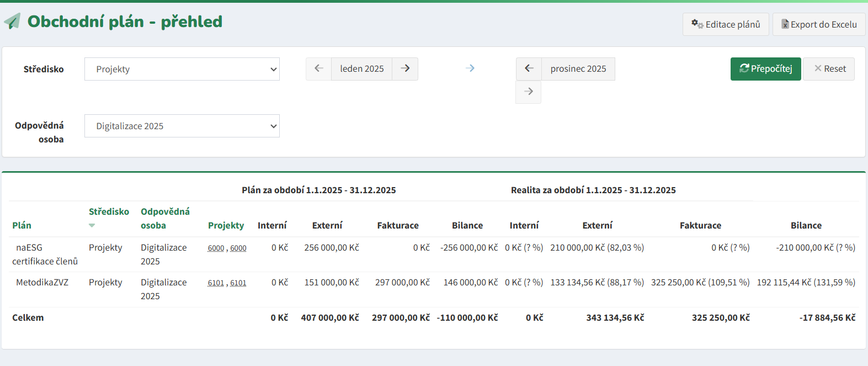Open first project link 6000 in naESG row
The image size is (868, 366).
point(216,248)
